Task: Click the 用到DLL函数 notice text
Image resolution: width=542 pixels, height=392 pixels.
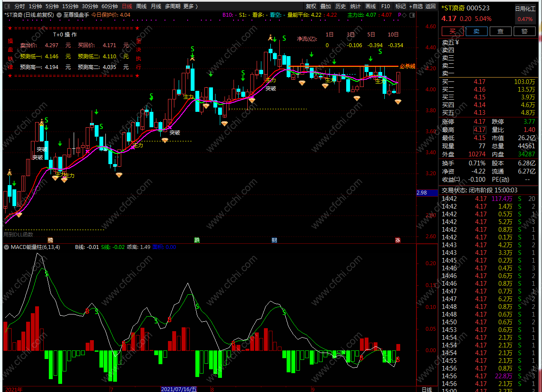Action: click(18, 234)
